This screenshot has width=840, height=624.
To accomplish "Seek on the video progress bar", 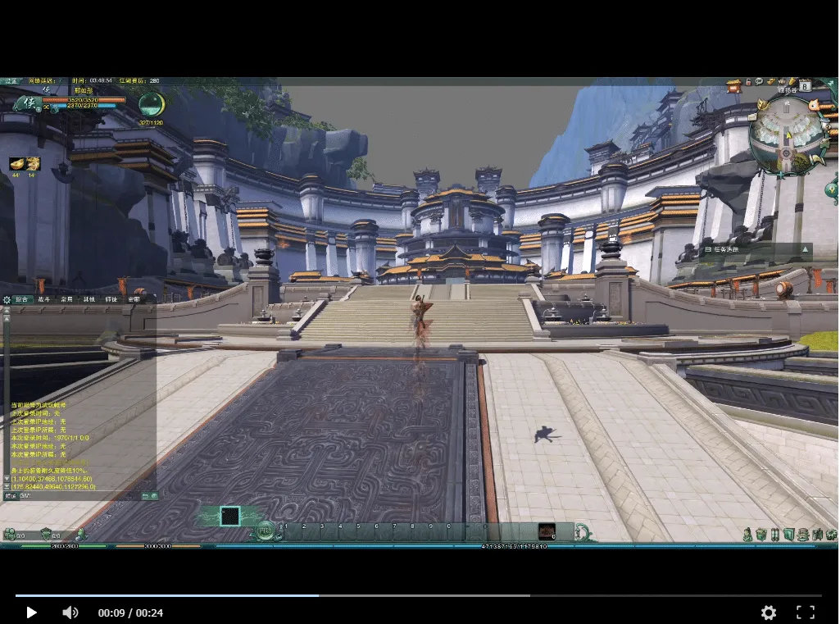I will coord(419,595).
